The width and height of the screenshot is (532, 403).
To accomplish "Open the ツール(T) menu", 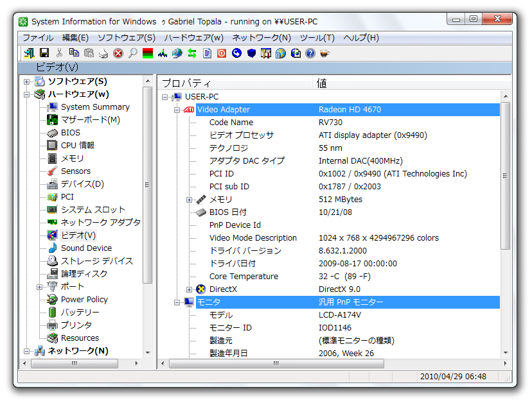I will pos(317,38).
